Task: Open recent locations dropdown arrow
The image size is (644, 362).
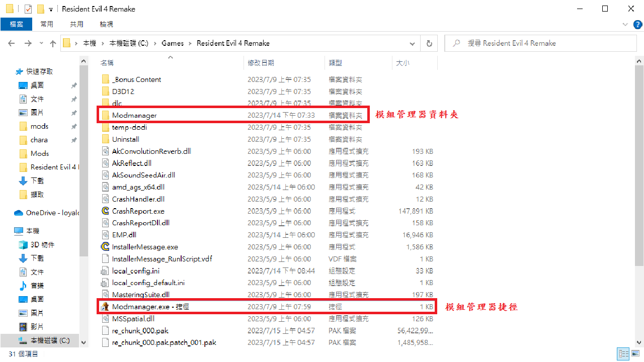Action: pos(41,43)
